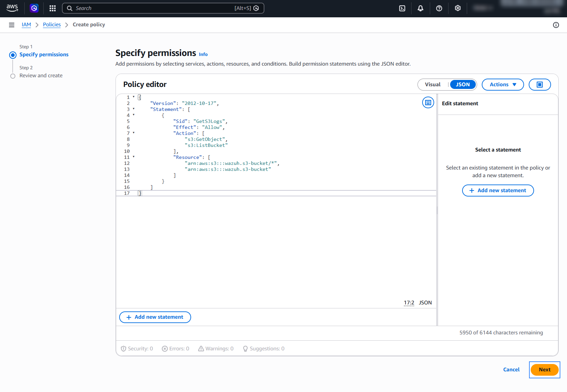Open the settings gear icon

coord(458,8)
